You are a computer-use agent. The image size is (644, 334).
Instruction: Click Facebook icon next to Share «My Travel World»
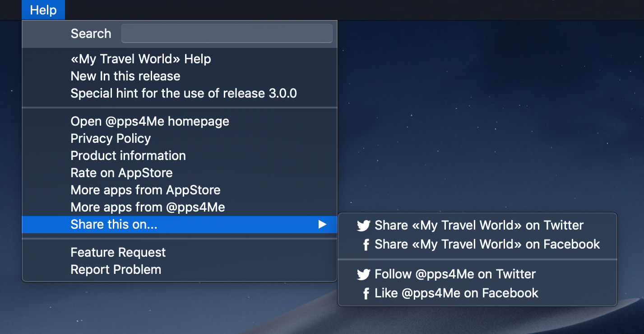click(366, 245)
